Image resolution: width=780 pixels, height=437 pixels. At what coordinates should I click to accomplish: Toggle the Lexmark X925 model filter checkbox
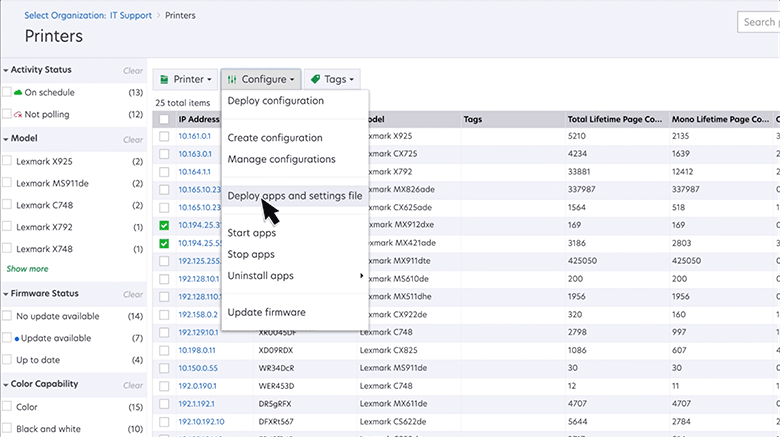coord(8,160)
